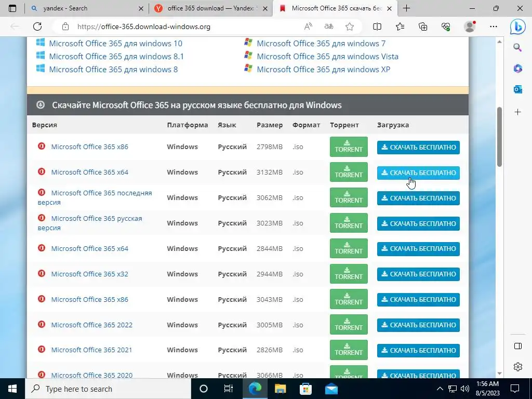Click the Загрузка column header
The image size is (532, 399).
click(x=393, y=125)
